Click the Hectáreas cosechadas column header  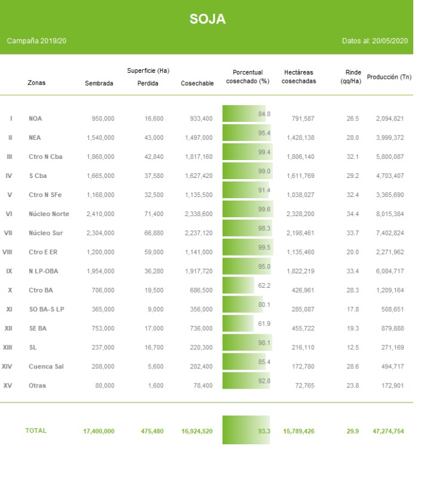299,76
